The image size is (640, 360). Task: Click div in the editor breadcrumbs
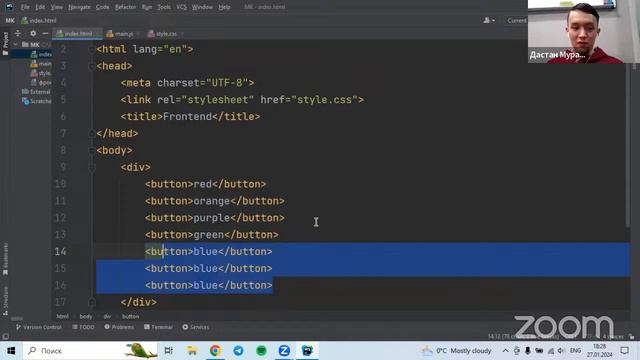[107, 316]
